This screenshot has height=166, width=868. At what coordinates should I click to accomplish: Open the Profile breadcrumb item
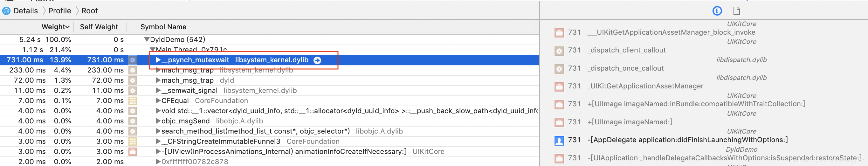(x=60, y=11)
